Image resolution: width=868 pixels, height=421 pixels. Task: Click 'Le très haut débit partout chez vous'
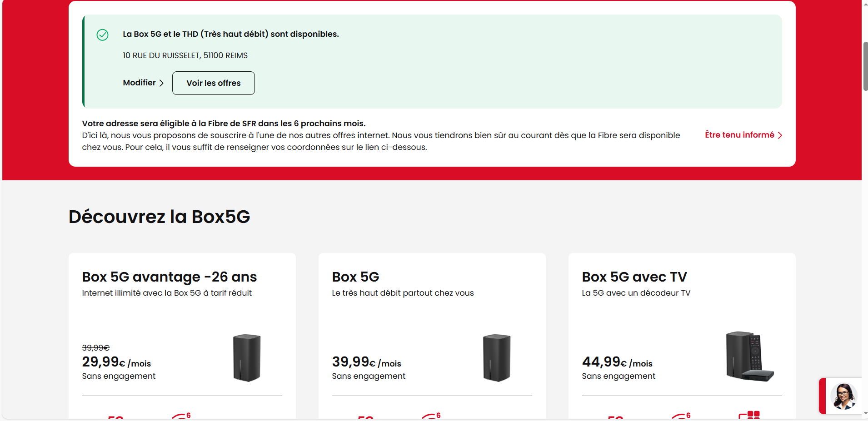point(403,293)
